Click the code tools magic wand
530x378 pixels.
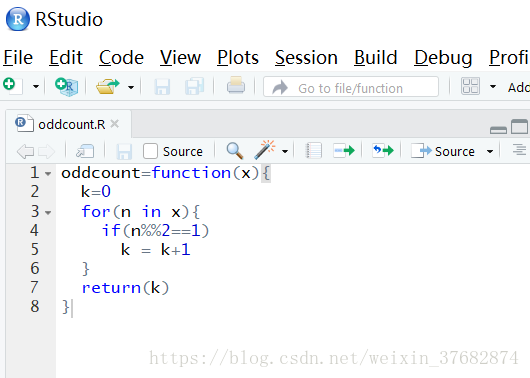click(x=265, y=150)
